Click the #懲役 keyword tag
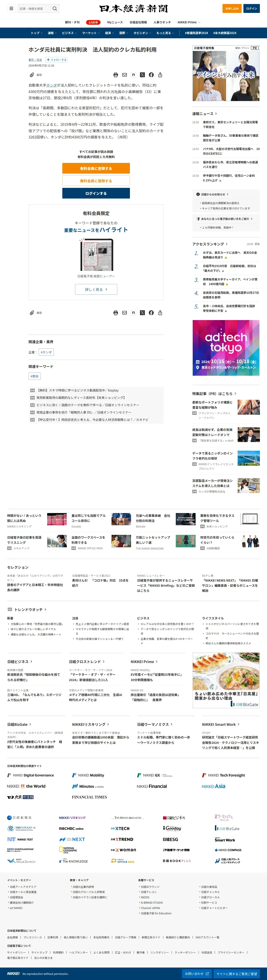The width and height of the screenshot is (267, 980). 35,376
